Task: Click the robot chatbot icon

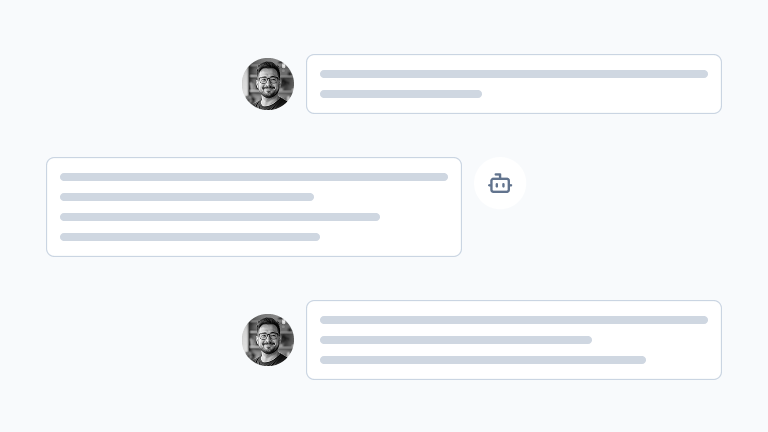Action: 500,183
